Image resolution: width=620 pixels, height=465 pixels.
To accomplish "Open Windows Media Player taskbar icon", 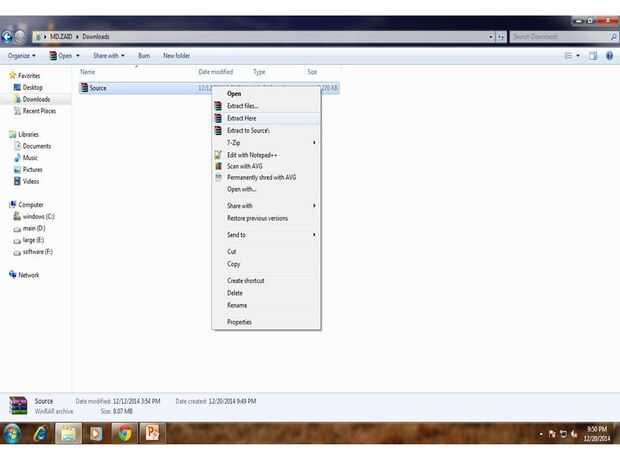I will coord(95,434).
